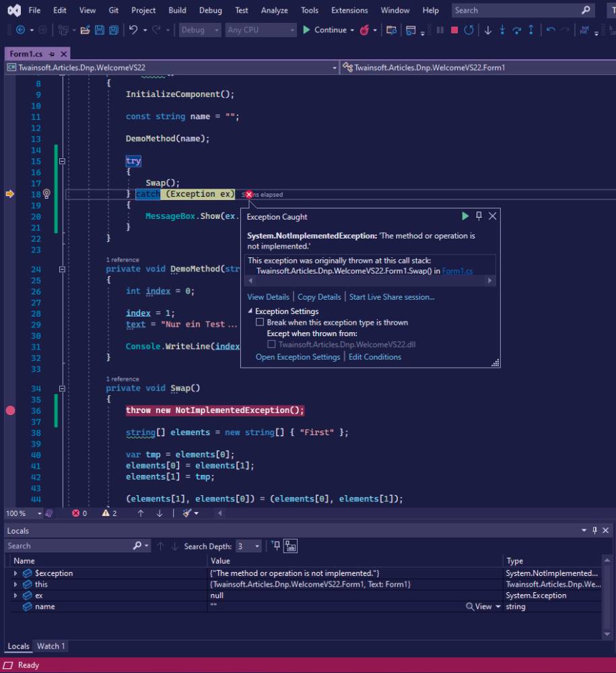The image size is (616, 673).
Task: Continue execution from the Exception Caught popup
Action: pos(465,216)
